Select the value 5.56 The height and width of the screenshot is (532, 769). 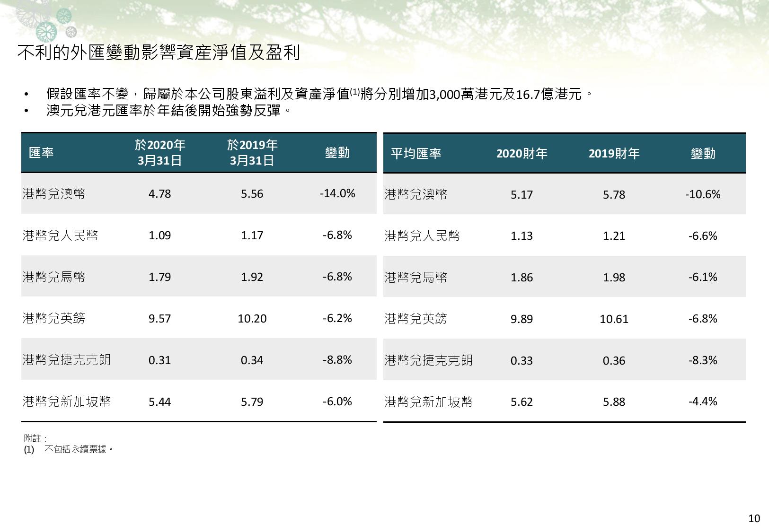pos(252,194)
